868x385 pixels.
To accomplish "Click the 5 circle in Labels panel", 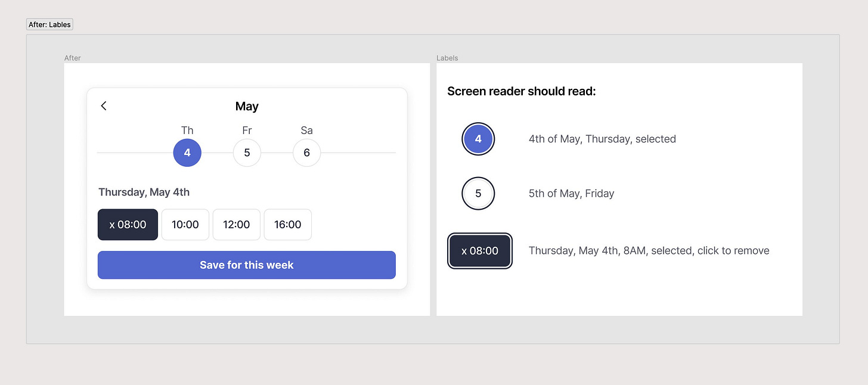I will (478, 193).
